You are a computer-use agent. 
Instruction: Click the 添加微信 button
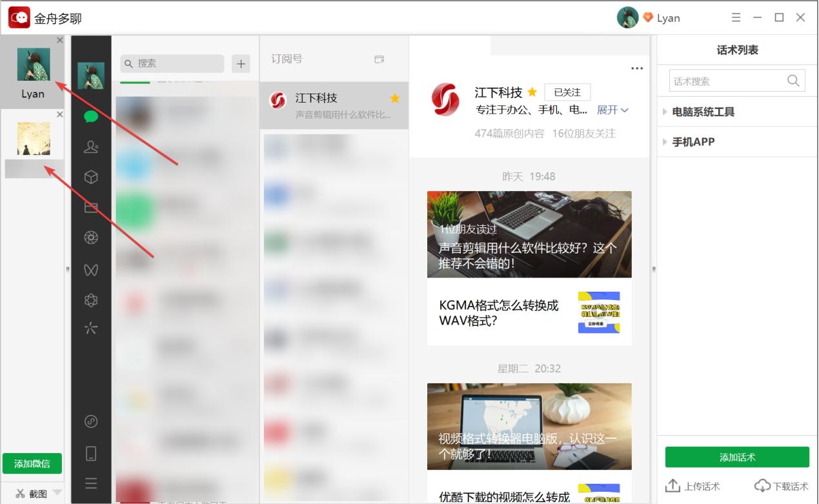[33, 463]
